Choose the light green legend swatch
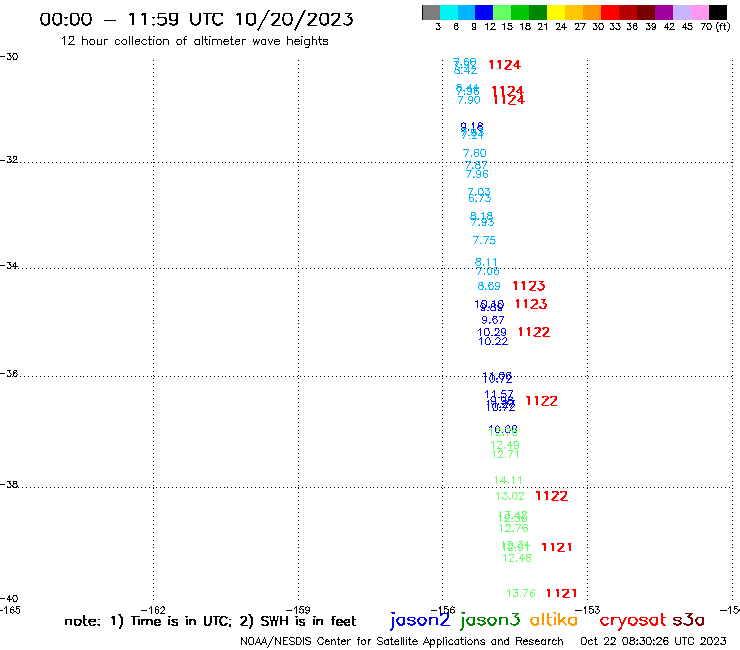This screenshot has width=740, height=650. (x=502, y=12)
